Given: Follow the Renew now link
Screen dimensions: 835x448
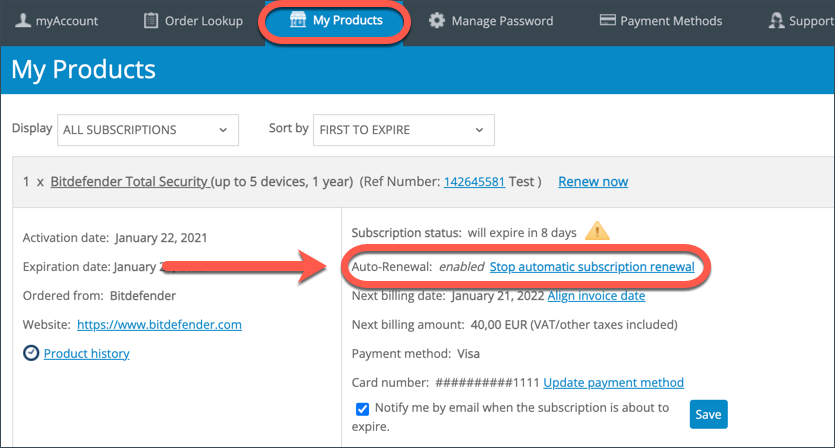Looking at the screenshot, I should [593, 182].
